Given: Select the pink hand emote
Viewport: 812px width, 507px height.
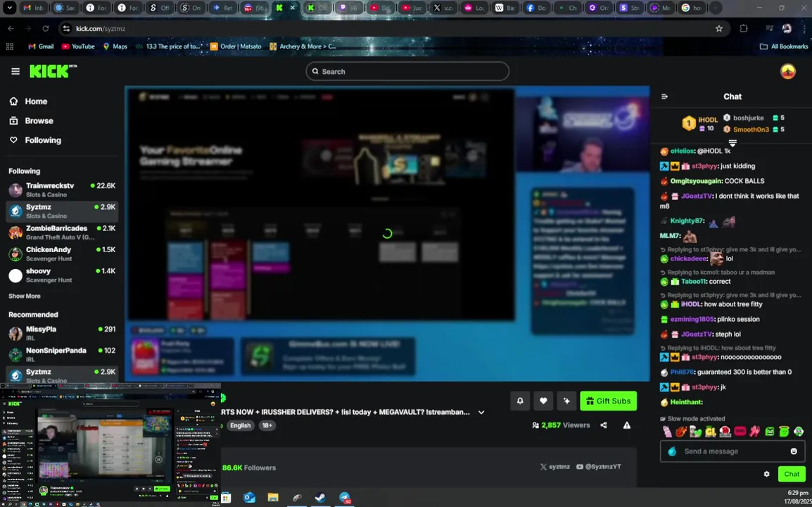Looking at the screenshot, I should click(754, 432).
